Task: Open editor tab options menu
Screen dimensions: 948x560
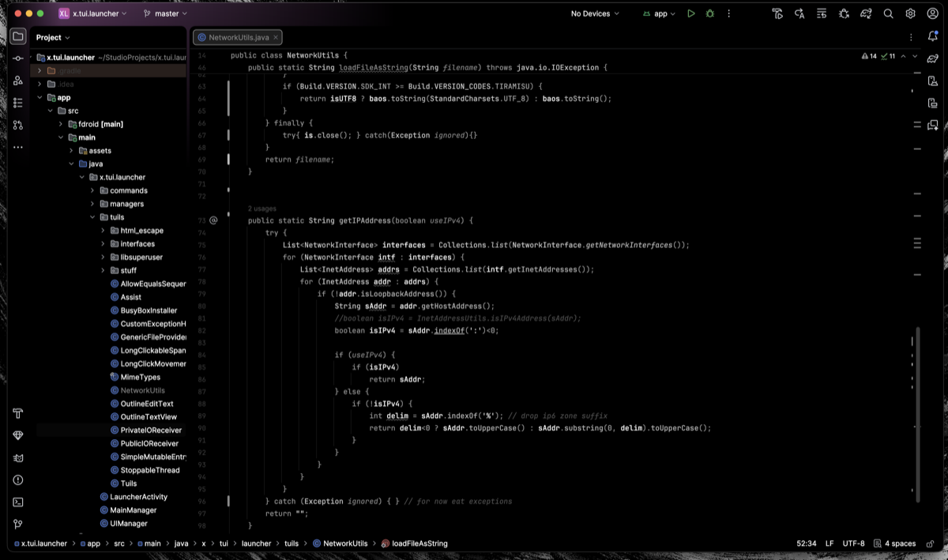Action: pos(911,37)
